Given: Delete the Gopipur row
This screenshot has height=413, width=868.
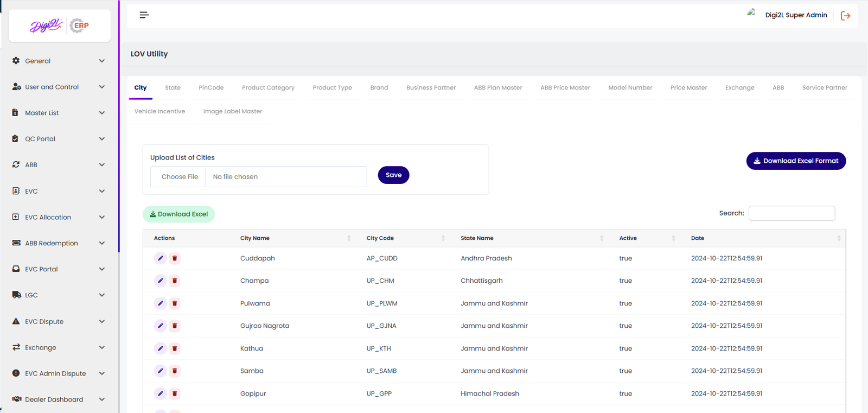Looking at the screenshot, I should click(175, 393).
